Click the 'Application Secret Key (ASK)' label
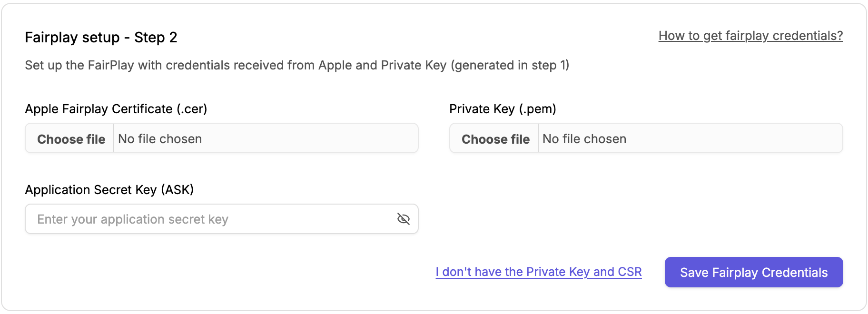The height and width of the screenshot is (314, 868). (x=109, y=190)
